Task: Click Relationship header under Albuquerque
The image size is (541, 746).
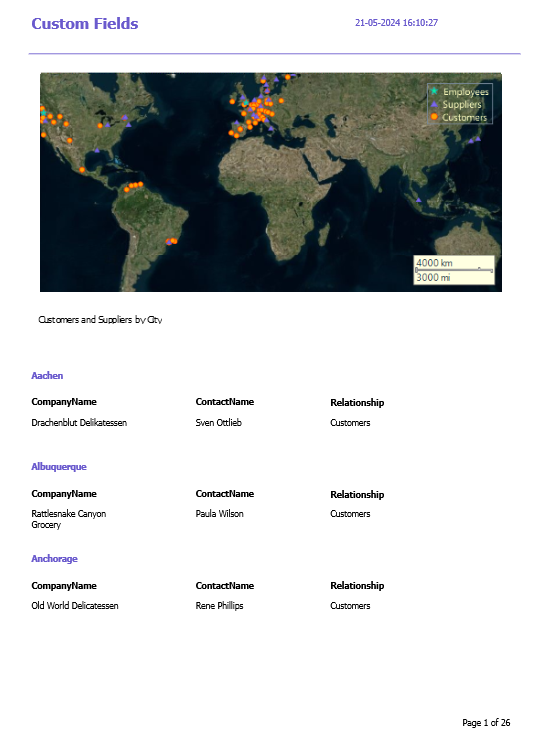Action: point(357,495)
